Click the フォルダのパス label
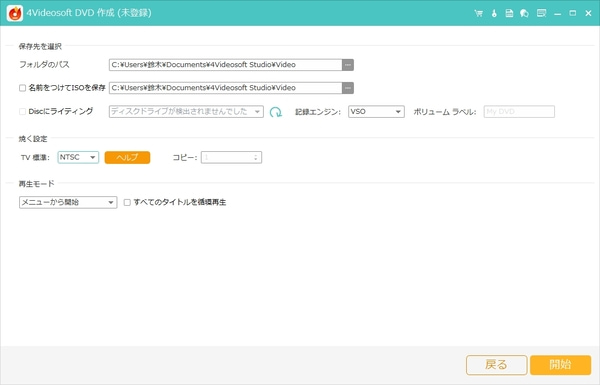The width and height of the screenshot is (600, 385). (x=44, y=65)
